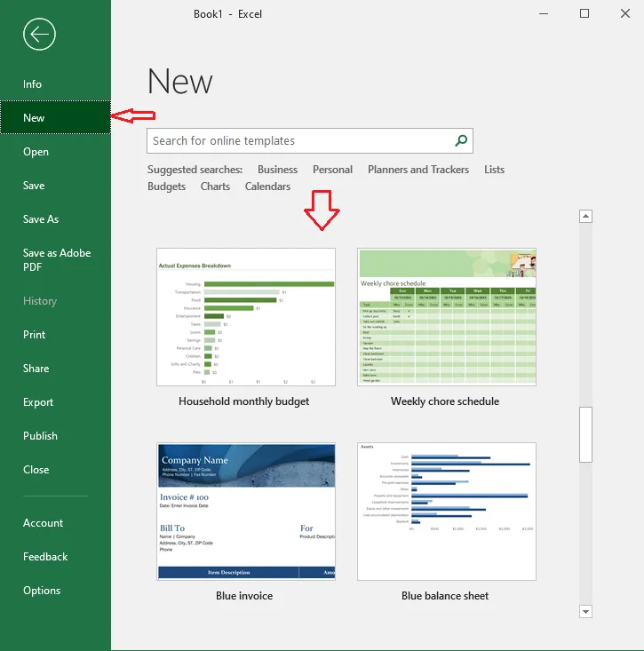Open the Feedback page
The width and height of the screenshot is (644, 651).
pyautogui.click(x=55, y=557)
